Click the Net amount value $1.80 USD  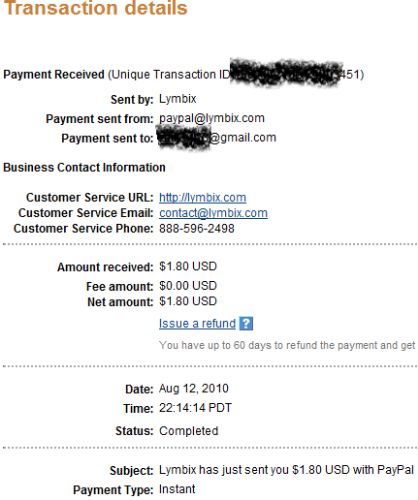coord(188,301)
